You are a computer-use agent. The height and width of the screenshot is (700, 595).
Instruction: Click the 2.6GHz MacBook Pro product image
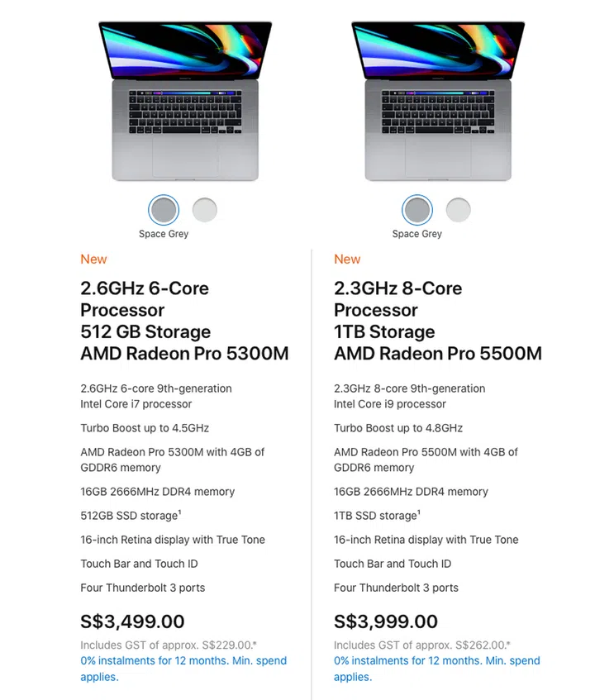pos(185,99)
